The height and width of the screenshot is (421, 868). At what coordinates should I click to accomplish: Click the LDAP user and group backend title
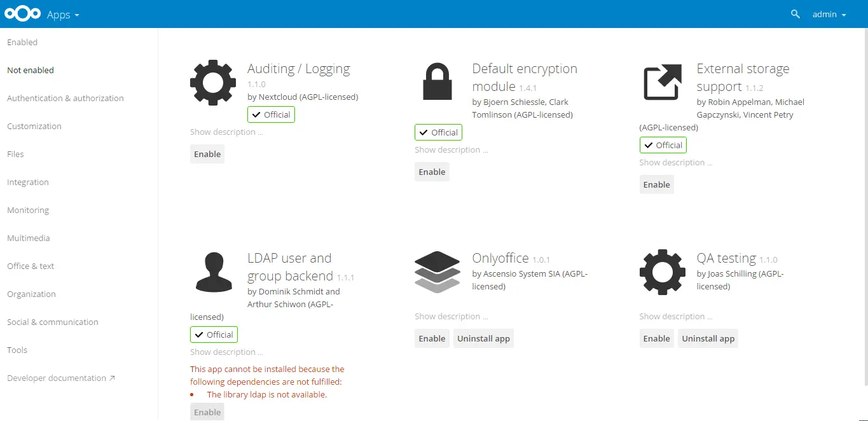pos(290,267)
